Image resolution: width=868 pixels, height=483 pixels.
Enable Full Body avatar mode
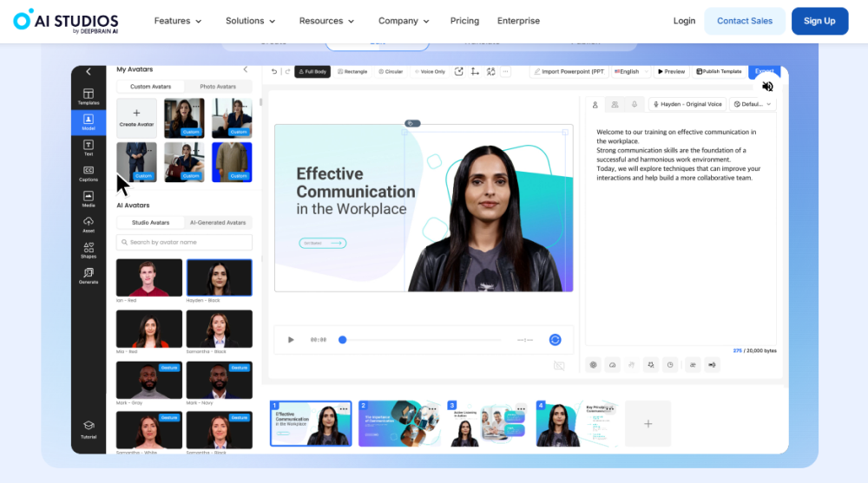312,71
